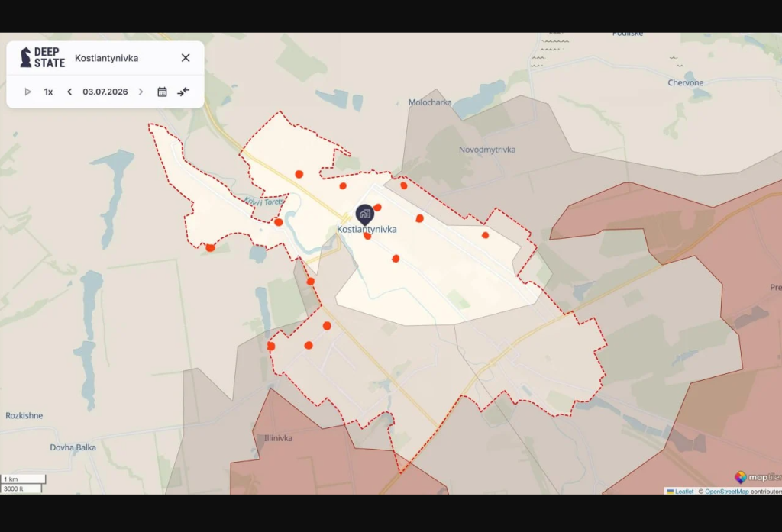Change the 1x playback speed
The width and height of the screenshot is (782, 532).
click(x=48, y=92)
